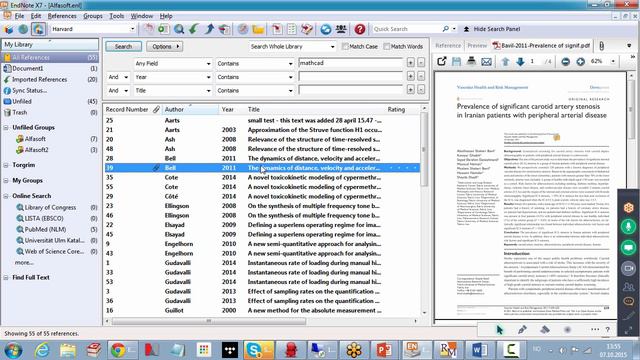Click the green Import arrow icon
The width and height of the screenshot is (640, 360).
click(194, 29)
